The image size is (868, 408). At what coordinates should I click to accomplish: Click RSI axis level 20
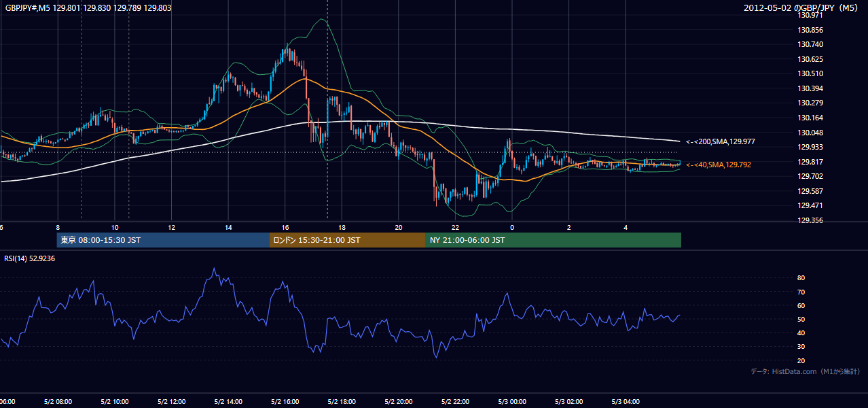click(x=801, y=360)
